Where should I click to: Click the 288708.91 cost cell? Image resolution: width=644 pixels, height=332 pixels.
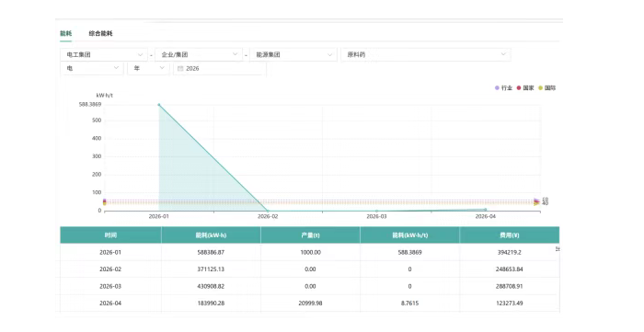point(510,286)
